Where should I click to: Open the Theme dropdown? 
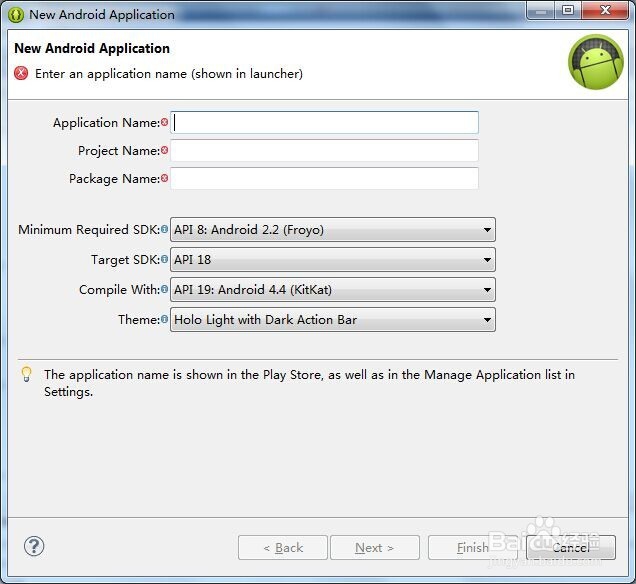point(333,320)
